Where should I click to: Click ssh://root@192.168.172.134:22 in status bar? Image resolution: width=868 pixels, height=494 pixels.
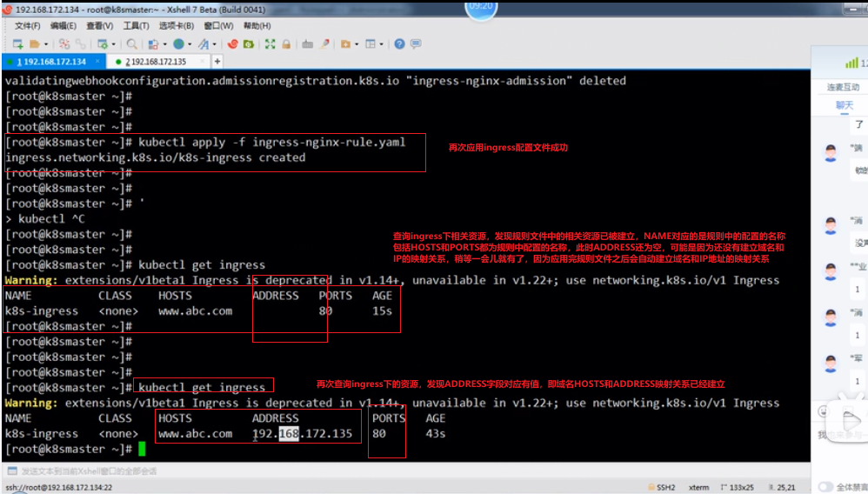click(x=58, y=487)
